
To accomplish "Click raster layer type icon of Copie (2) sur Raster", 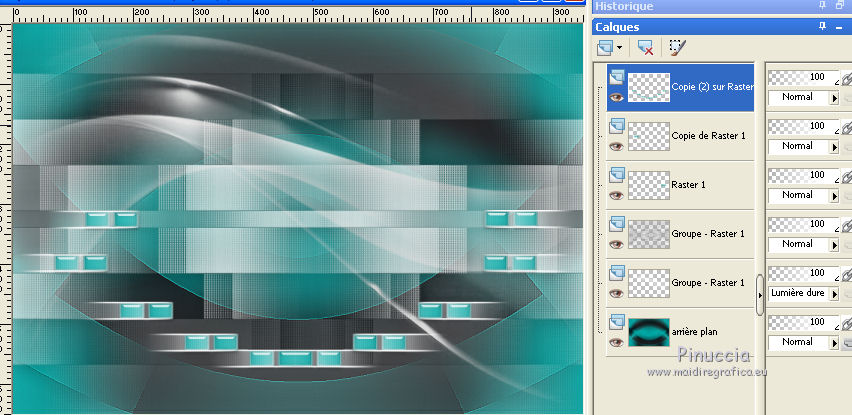I will coord(616,77).
